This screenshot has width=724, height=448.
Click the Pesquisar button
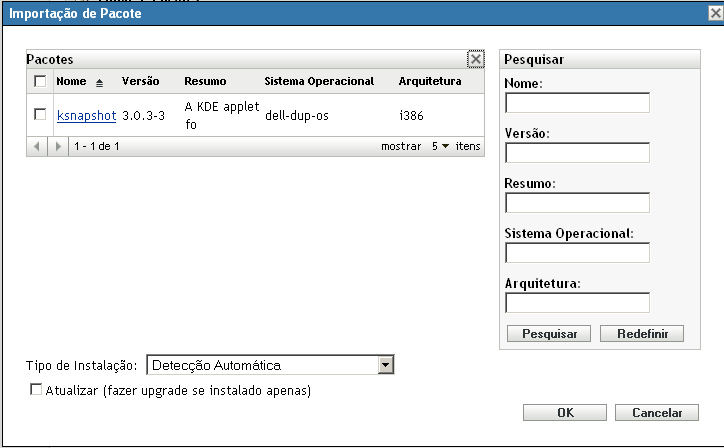(549, 333)
